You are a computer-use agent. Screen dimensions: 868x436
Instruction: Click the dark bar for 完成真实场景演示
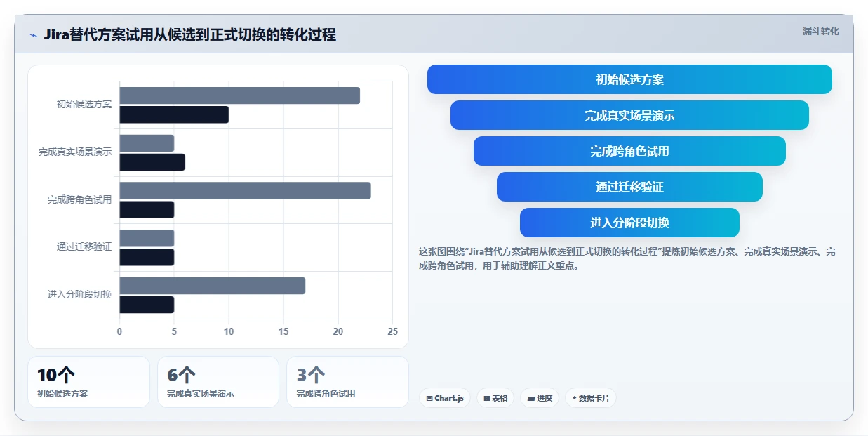point(152,162)
